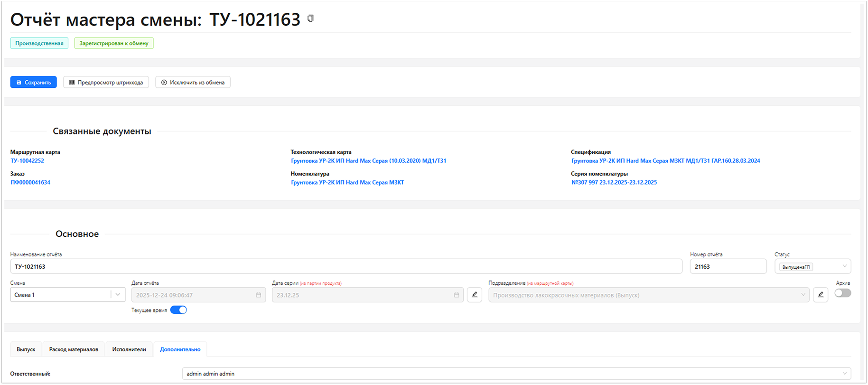Expand the Смена dropdown
The width and height of the screenshot is (868, 385).
pyautogui.click(x=118, y=295)
